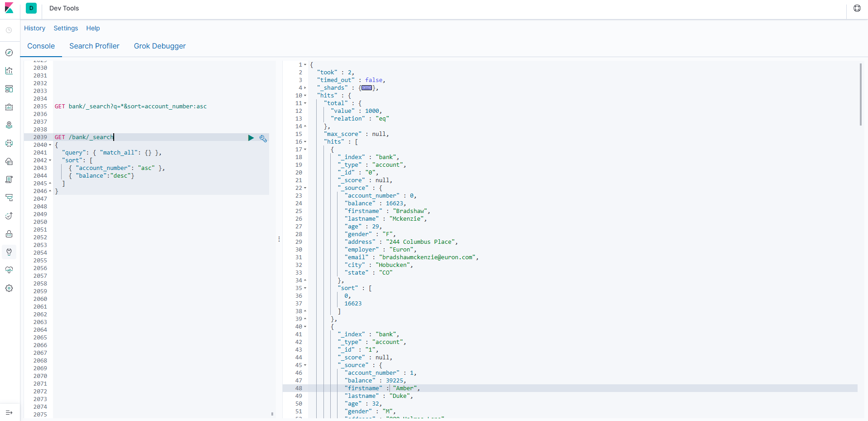Run the GET /bank/_search request
Viewport: 868px width, 421px height.
click(x=251, y=138)
